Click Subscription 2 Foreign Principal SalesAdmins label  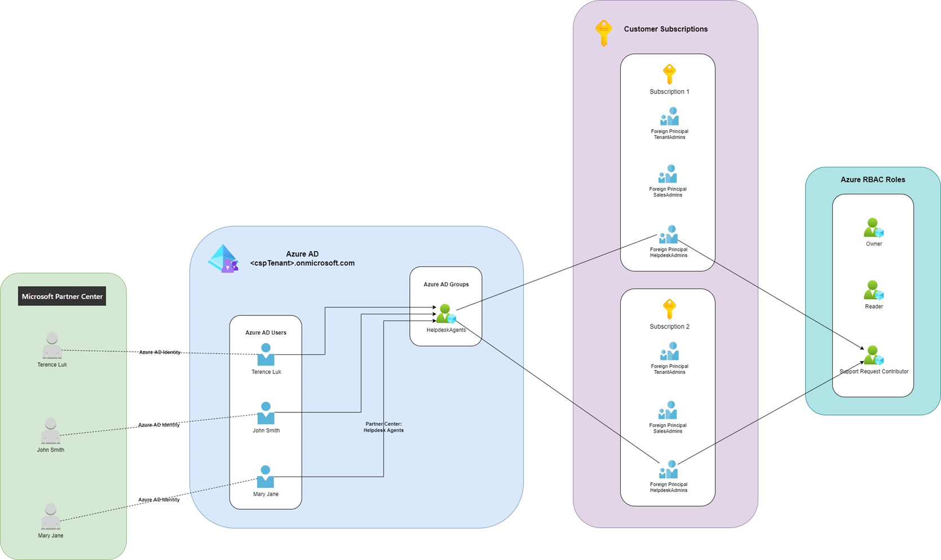pos(668,428)
